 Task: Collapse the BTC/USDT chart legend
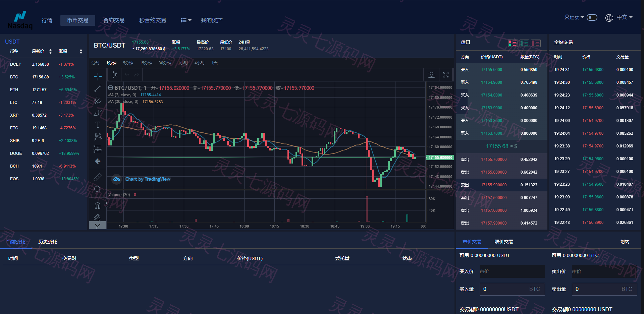point(110,88)
